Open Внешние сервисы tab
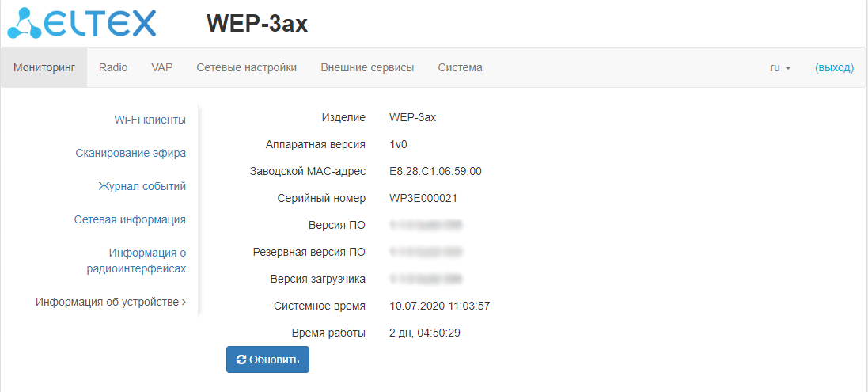Image resolution: width=868 pixels, height=392 pixels. click(367, 68)
